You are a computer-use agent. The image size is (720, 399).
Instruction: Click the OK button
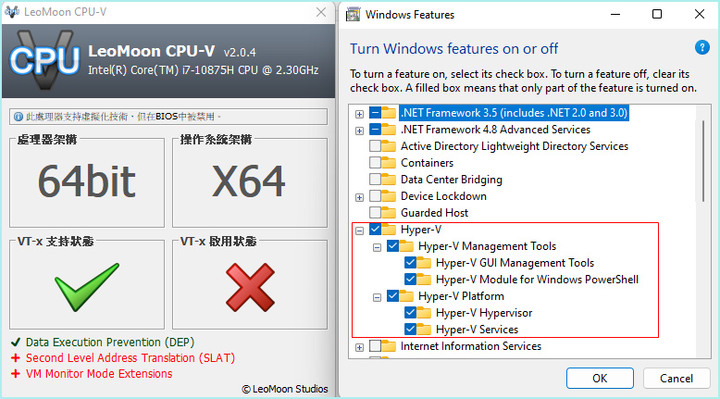point(600,378)
